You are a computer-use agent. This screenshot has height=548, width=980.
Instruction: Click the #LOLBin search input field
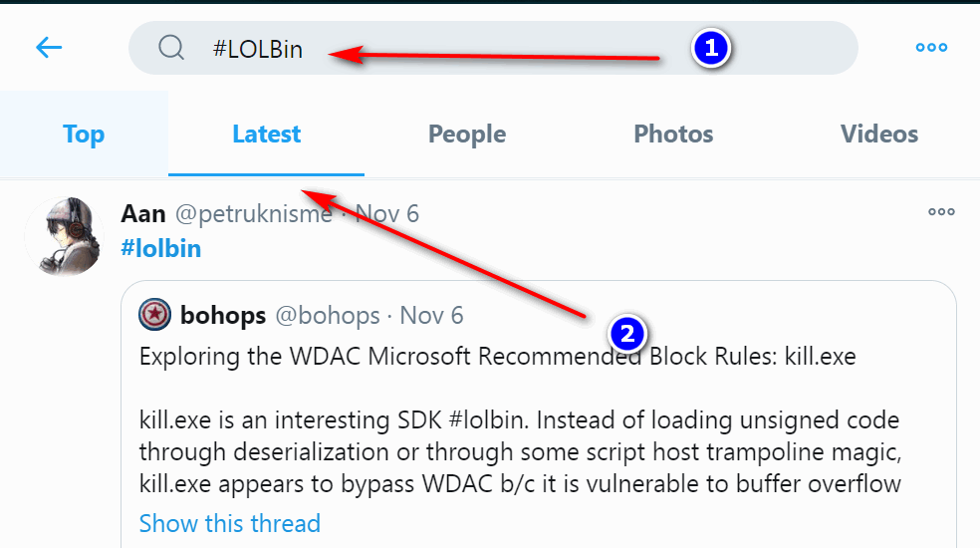point(498,48)
